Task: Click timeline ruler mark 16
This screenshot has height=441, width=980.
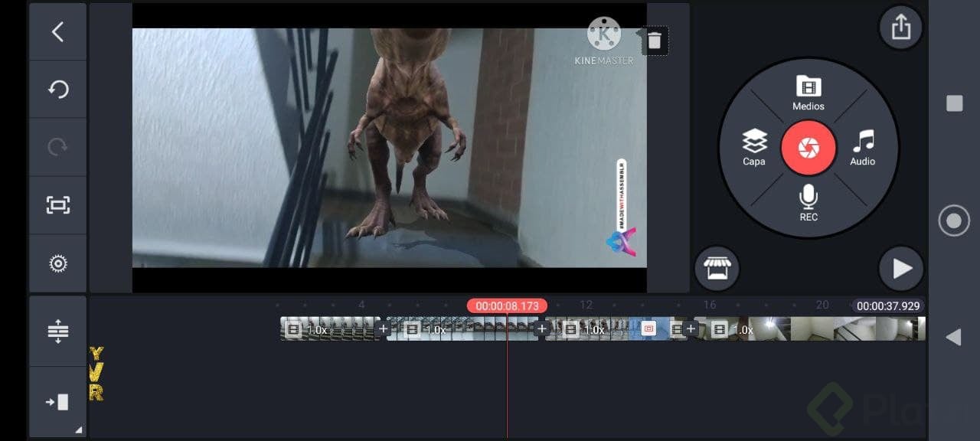Action: coord(710,305)
